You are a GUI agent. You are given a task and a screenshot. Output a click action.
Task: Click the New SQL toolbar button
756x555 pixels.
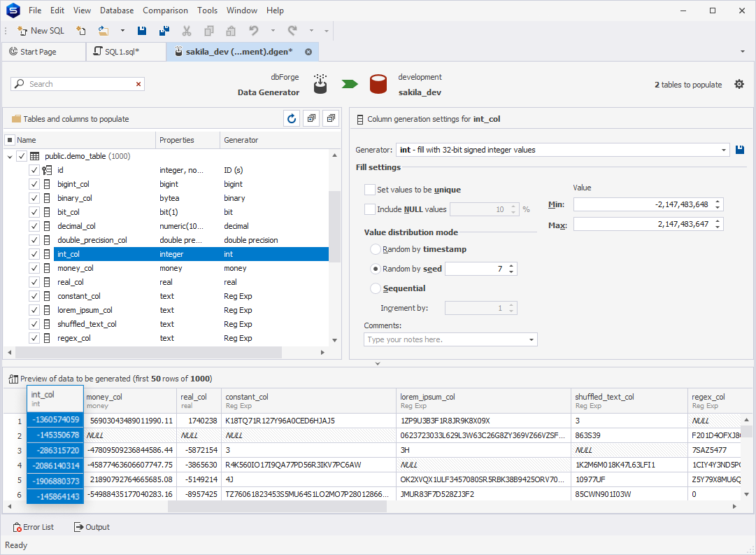(x=41, y=31)
